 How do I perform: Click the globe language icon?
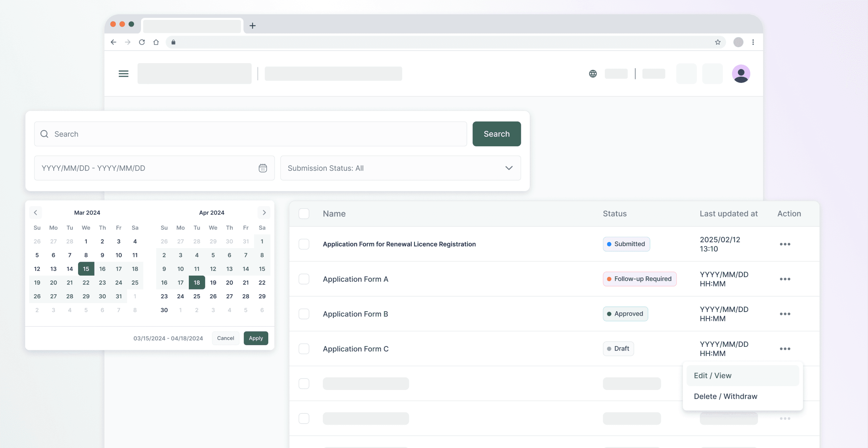click(x=593, y=74)
